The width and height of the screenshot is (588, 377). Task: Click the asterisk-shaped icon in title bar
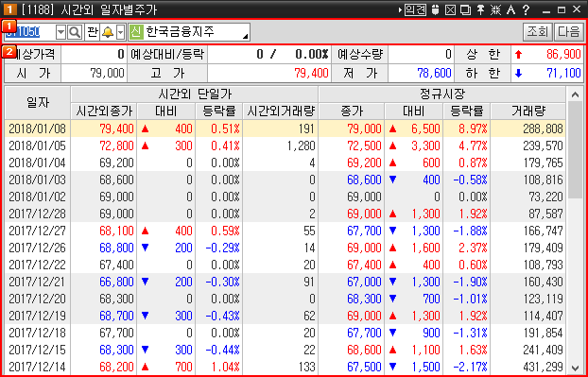click(x=495, y=9)
